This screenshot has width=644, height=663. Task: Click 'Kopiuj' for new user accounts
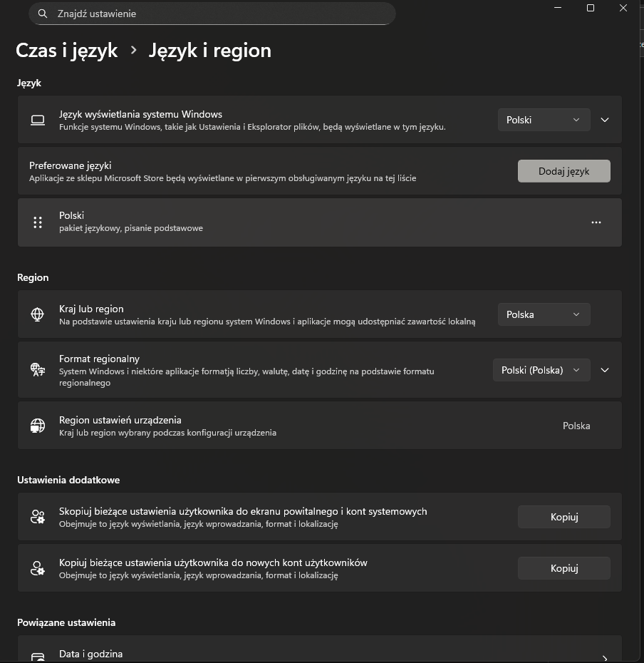[563, 568]
